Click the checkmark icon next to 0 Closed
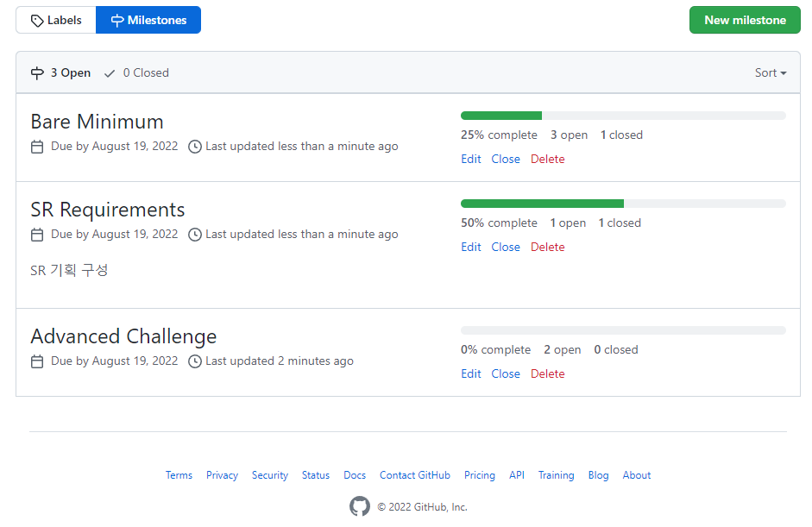812x527 pixels. pos(110,73)
